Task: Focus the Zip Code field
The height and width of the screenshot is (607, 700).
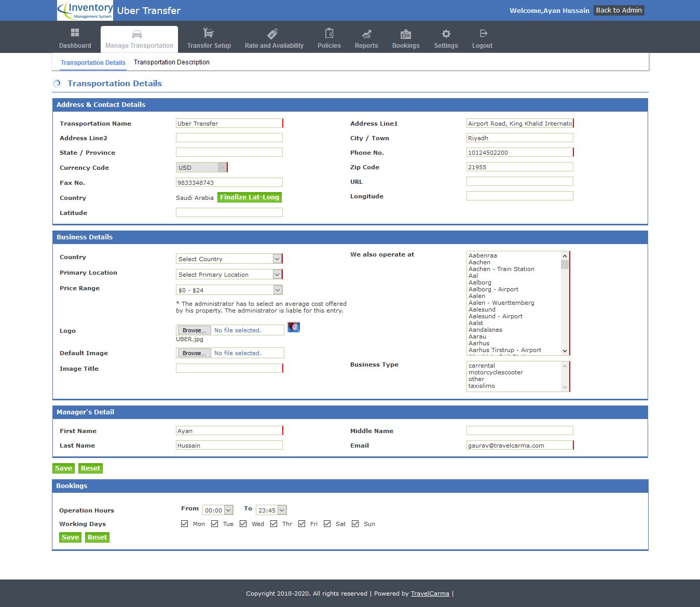Action: click(x=519, y=167)
